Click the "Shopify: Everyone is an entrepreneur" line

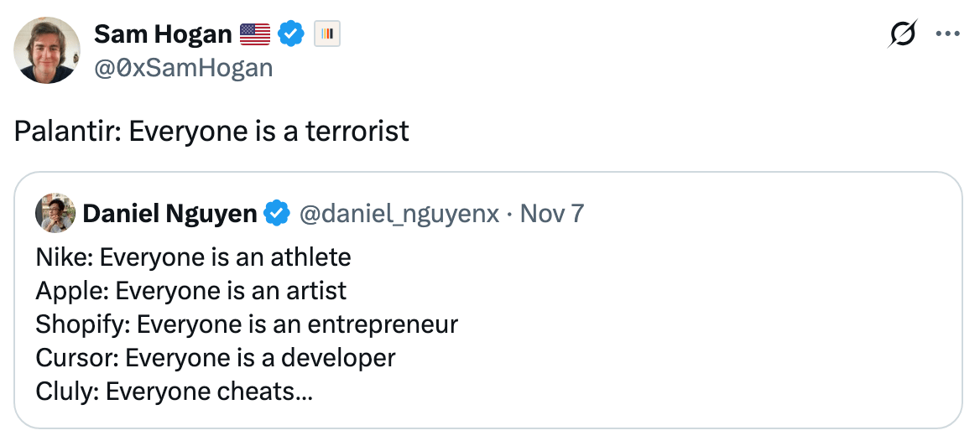[247, 324]
